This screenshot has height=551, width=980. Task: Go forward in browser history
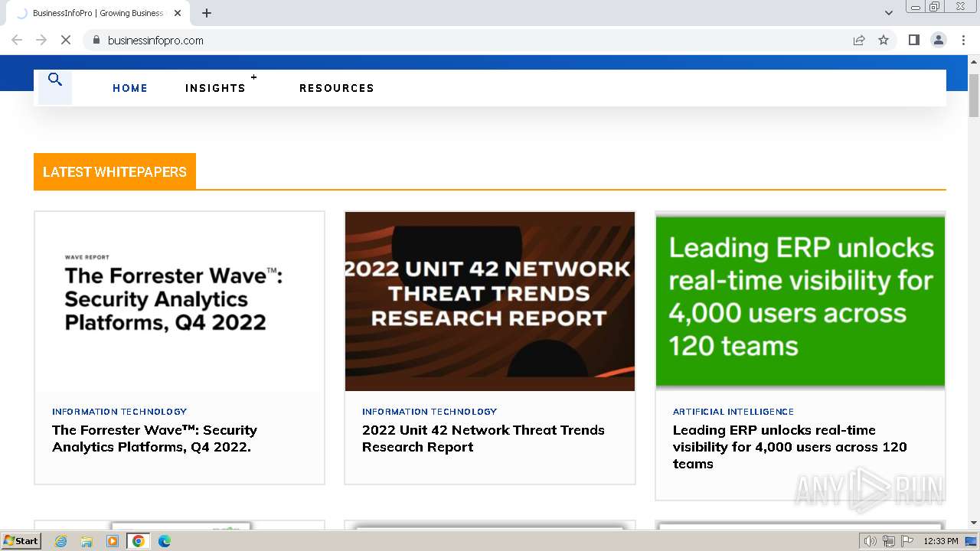(41, 40)
